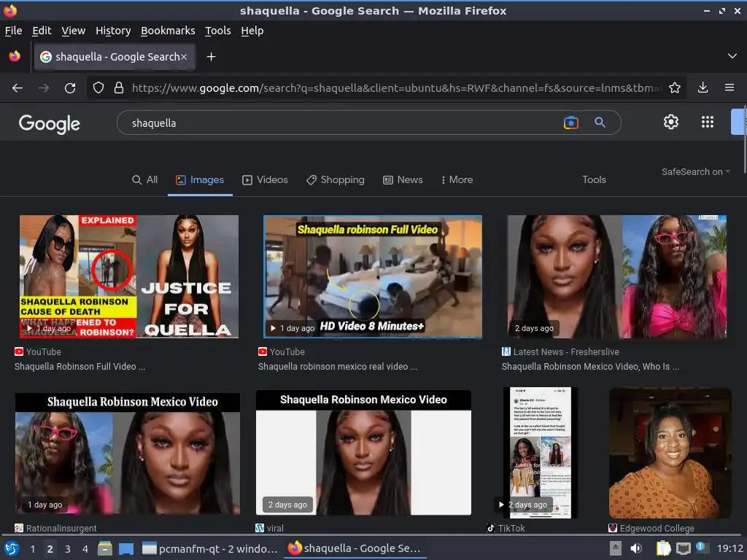
Task: Click the show desktop taskbar icon
Action: (x=126, y=548)
